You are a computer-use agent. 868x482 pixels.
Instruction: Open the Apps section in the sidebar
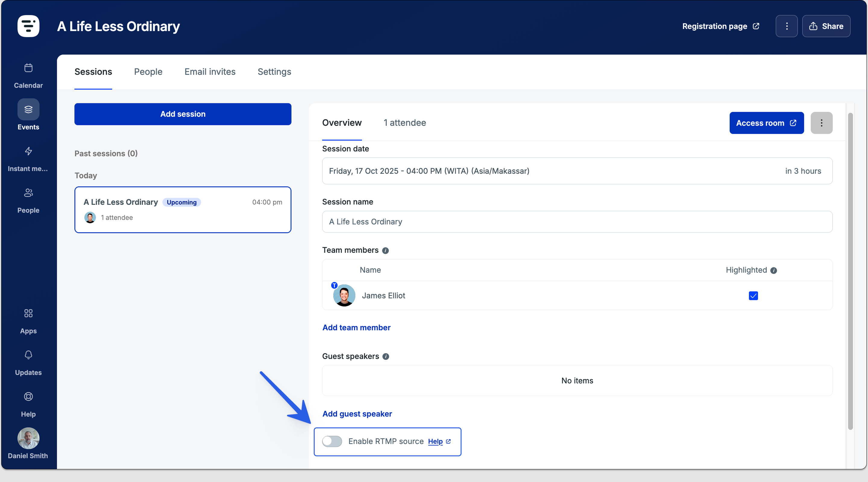(28, 313)
